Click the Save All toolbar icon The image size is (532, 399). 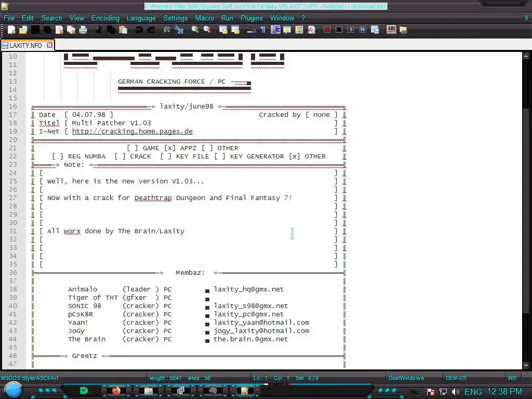point(47,30)
